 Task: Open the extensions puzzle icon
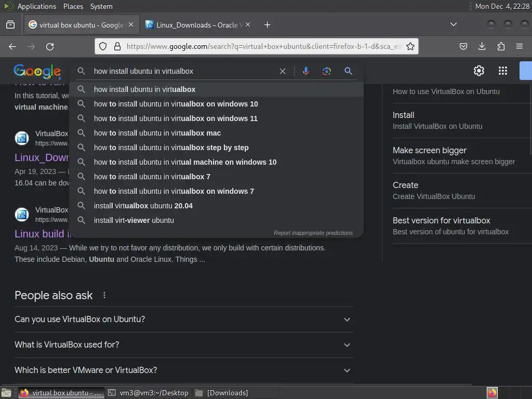(501, 46)
